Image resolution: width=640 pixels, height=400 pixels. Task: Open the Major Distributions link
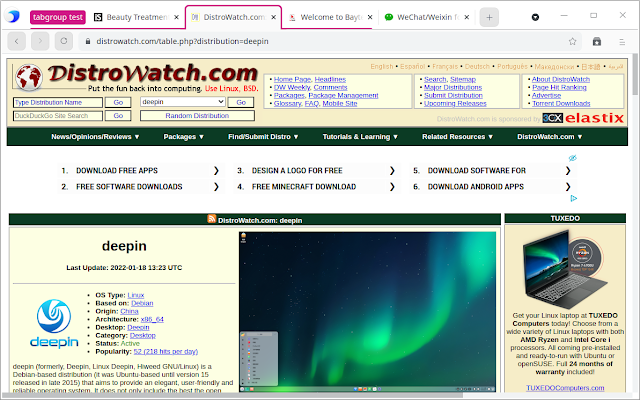(453, 87)
